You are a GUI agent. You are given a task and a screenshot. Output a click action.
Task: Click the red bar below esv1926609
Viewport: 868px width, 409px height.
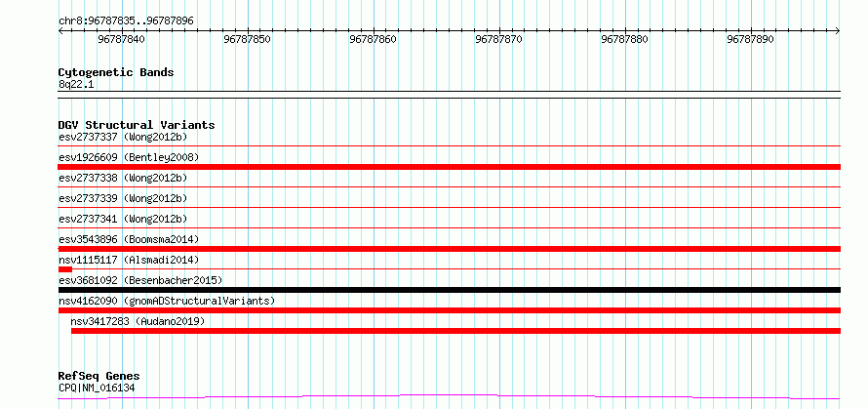click(x=450, y=167)
